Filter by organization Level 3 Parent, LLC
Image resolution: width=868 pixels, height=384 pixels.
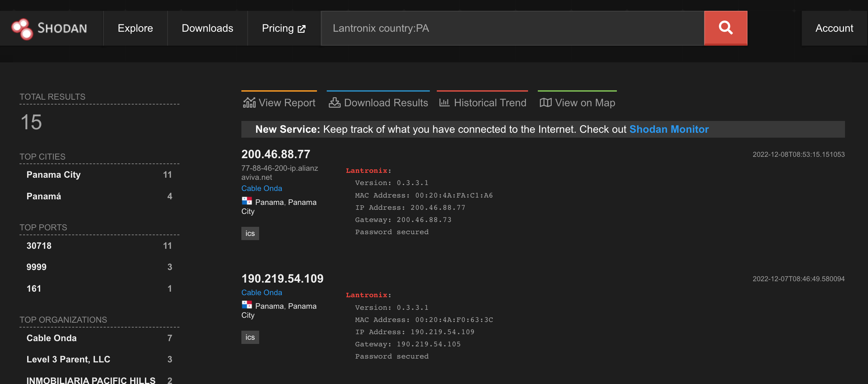coord(68,359)
